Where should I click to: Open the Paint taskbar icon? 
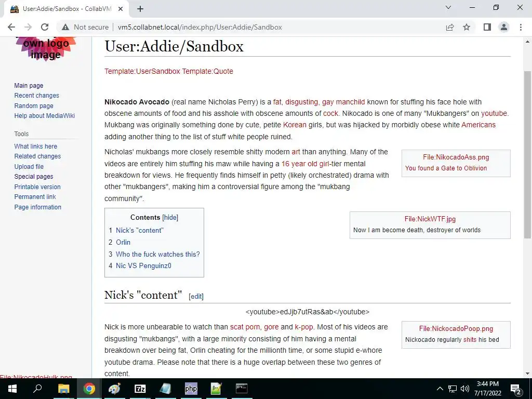point(114,389)
